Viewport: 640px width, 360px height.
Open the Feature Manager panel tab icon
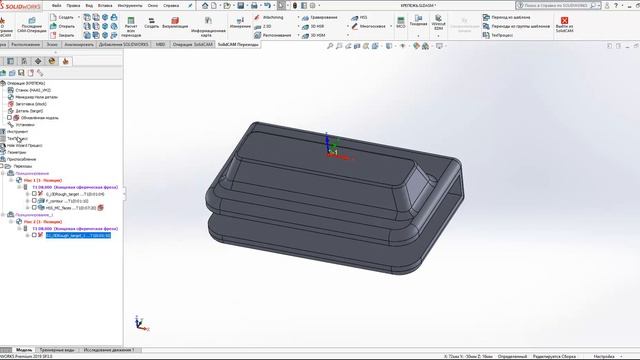coord(11,61)
